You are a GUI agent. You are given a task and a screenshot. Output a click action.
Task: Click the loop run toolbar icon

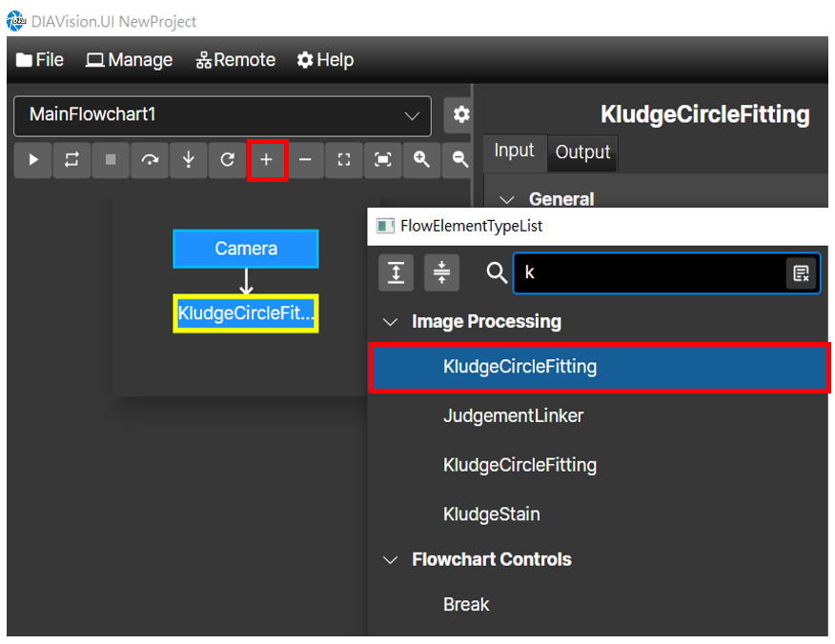point(71,160)
